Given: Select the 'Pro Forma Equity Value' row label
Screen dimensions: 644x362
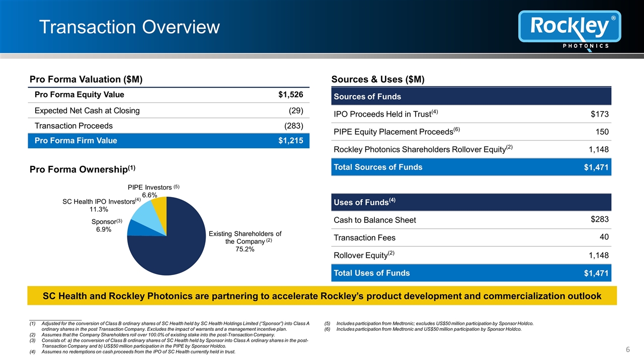Looking at the screenshot, I should pos(79,95).
